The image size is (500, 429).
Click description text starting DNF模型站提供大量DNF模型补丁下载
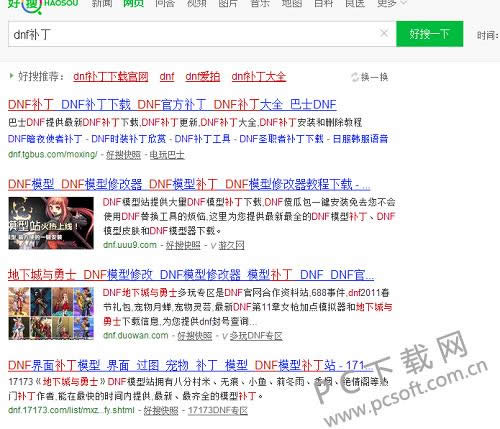[x=249, y=216]
